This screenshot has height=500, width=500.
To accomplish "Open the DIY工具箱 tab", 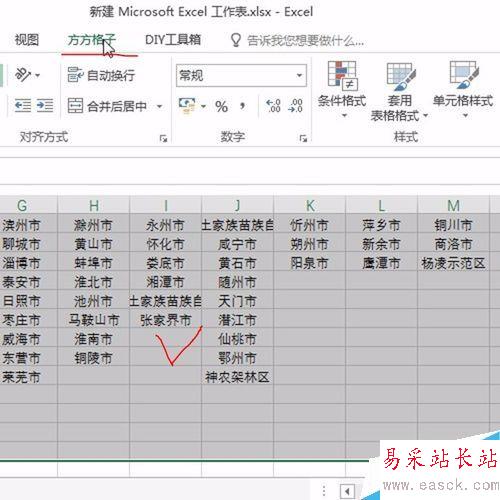I will tap(173, 40).
